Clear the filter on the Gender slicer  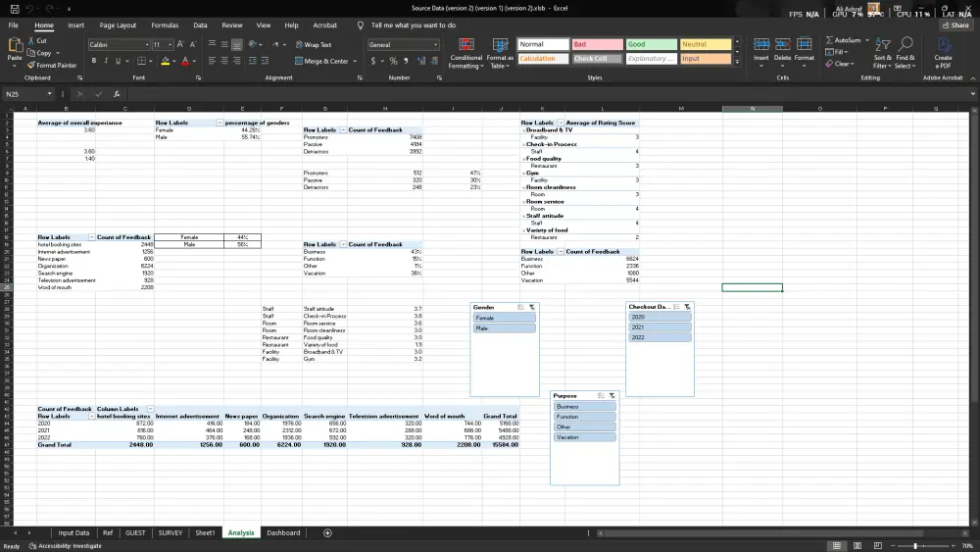pyautogui.click(x=530, y=308)
